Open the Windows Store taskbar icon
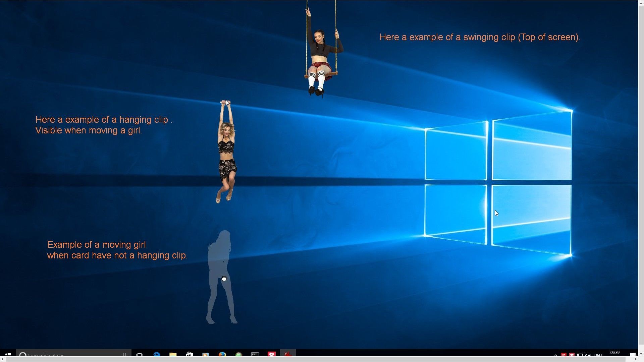Screen dimensions: 644x362 [x=189, y=354]
